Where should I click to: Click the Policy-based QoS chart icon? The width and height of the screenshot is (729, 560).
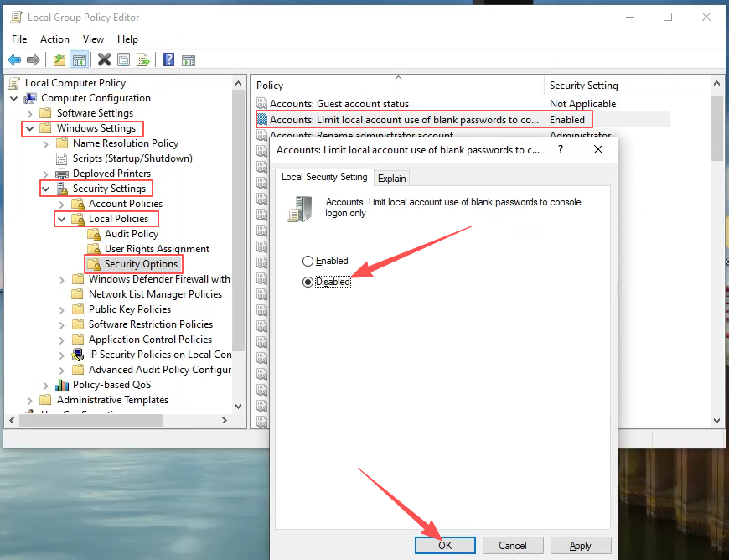tap(62, 385)
